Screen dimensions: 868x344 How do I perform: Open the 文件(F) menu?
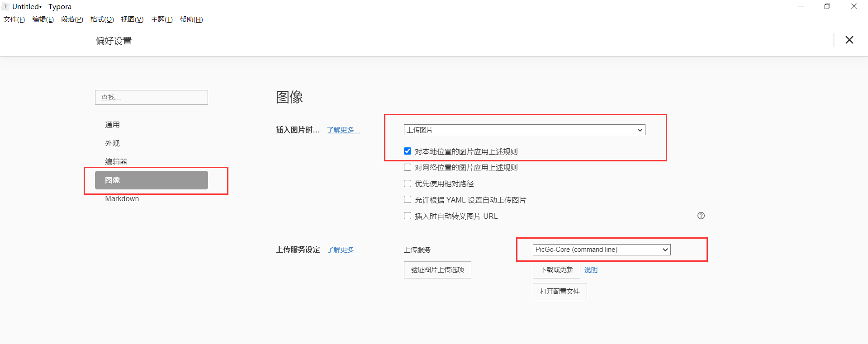14,19
